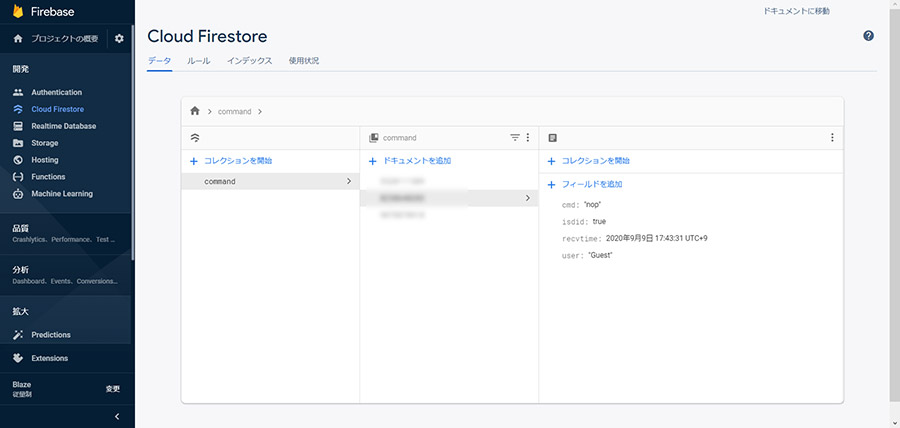900x428 pixels.
Task: Click ドキュメントを追加 button
Action: (x=417, y=161)
